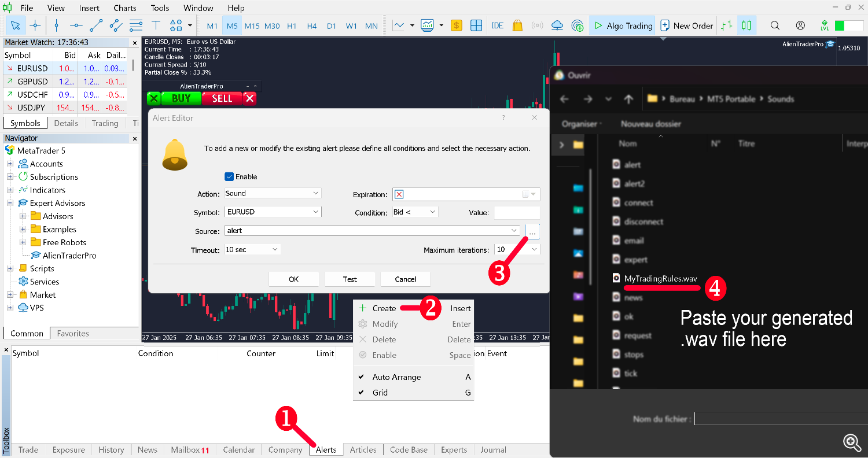Switch to candlestick chart icon

[746, 25]
